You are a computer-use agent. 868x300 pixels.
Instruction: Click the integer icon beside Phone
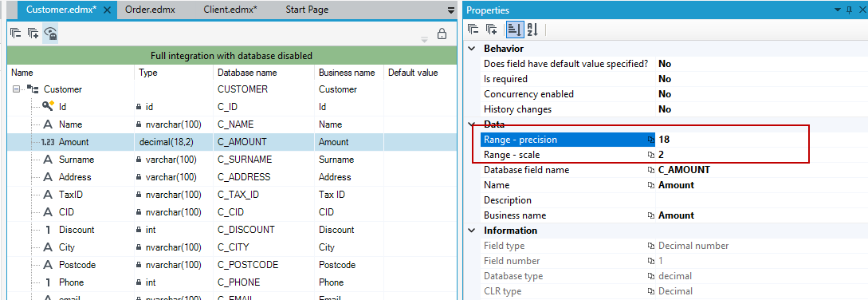tap(48, 282)
